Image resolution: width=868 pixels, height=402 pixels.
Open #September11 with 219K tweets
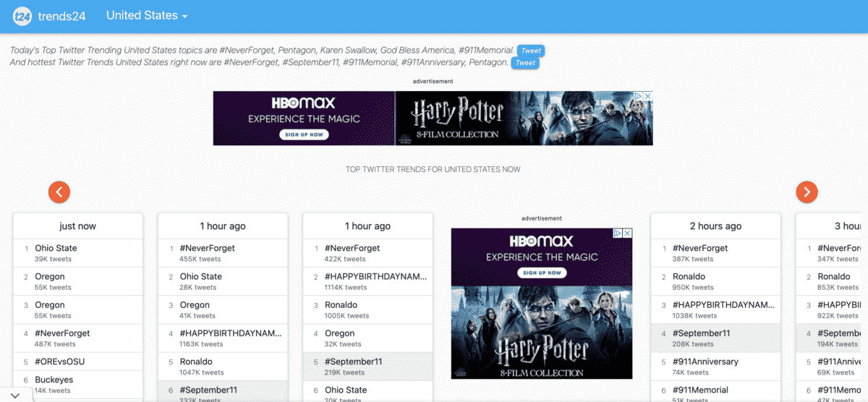[354, 362]
